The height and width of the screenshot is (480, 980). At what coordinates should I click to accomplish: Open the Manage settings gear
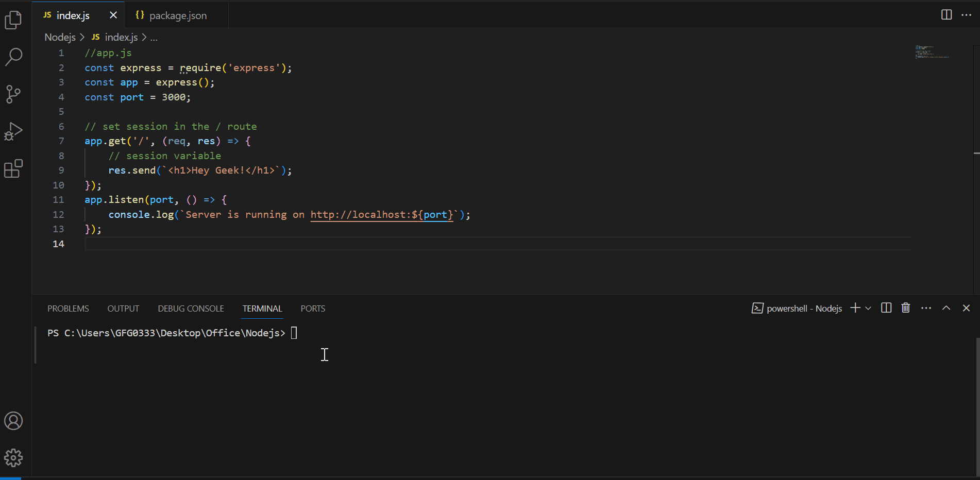pyautogui.click(x=13, y=457)
